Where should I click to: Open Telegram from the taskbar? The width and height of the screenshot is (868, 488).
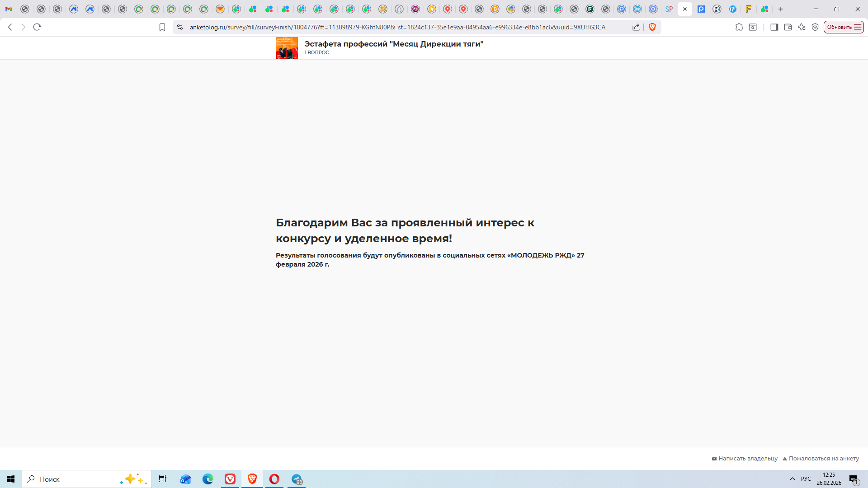click(x=297, y=479)
